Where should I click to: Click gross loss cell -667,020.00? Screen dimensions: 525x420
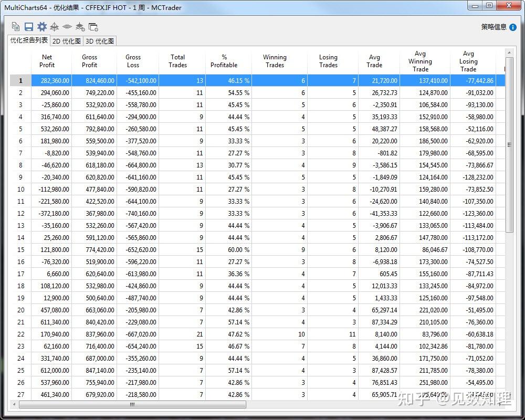pos(138,334)
